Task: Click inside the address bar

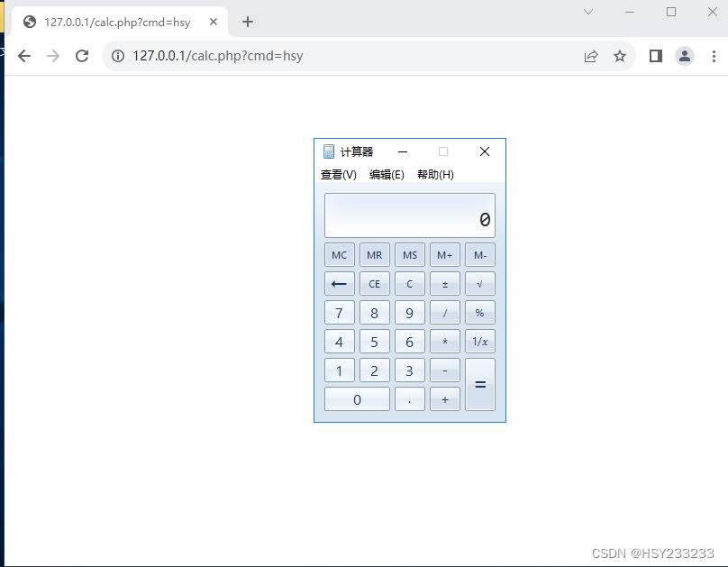Action: point(270,55)
